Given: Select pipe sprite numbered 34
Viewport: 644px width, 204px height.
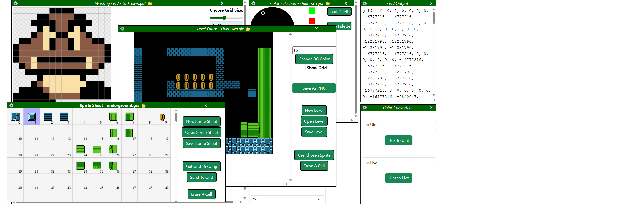Looking at the screenshot, I should (81, 166).
